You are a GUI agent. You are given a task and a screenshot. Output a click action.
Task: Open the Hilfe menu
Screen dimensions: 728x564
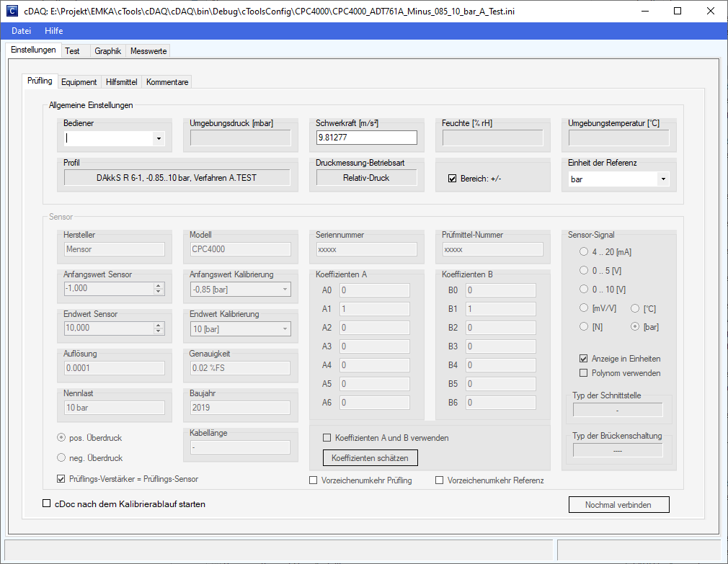tap(53, 31)
